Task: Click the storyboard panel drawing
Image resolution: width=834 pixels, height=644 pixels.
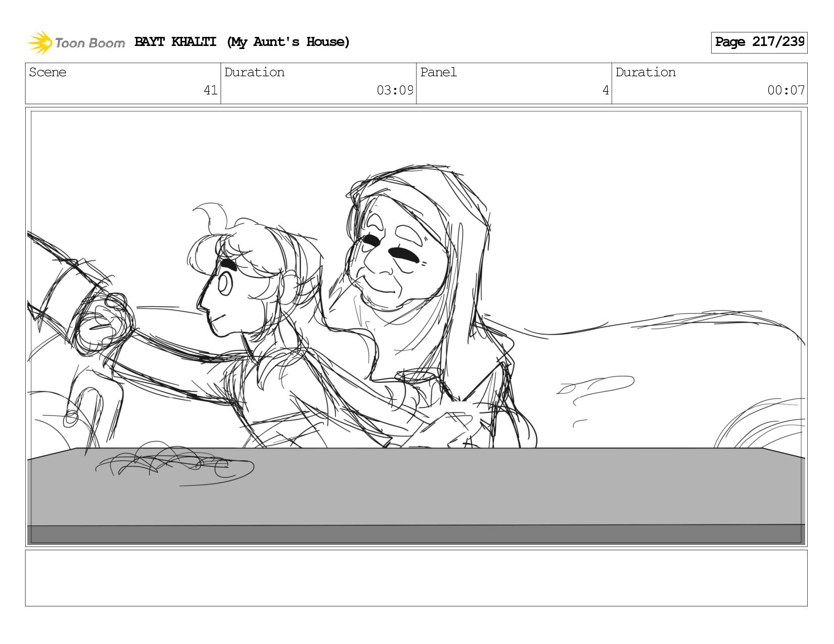Action: [x=416, y=327]
